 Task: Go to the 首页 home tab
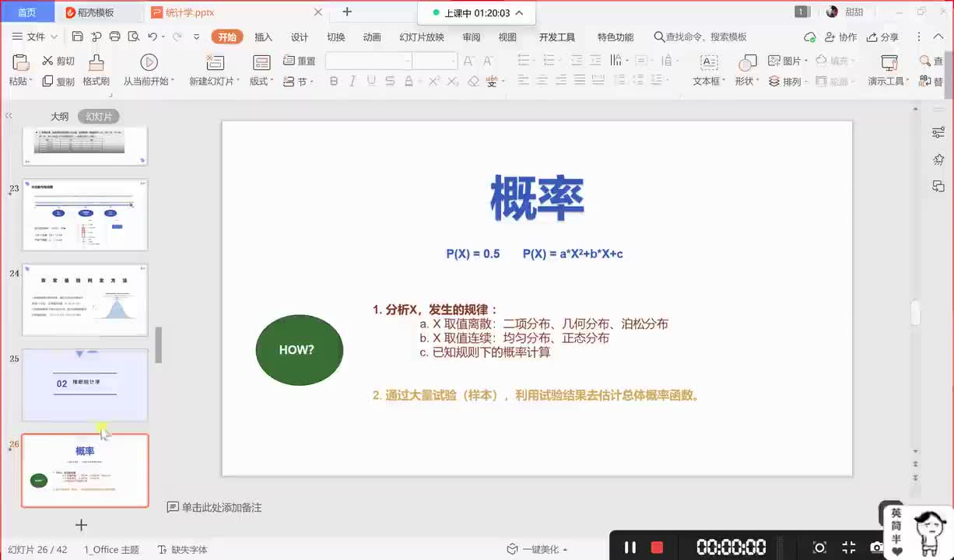tap(26, 12)
